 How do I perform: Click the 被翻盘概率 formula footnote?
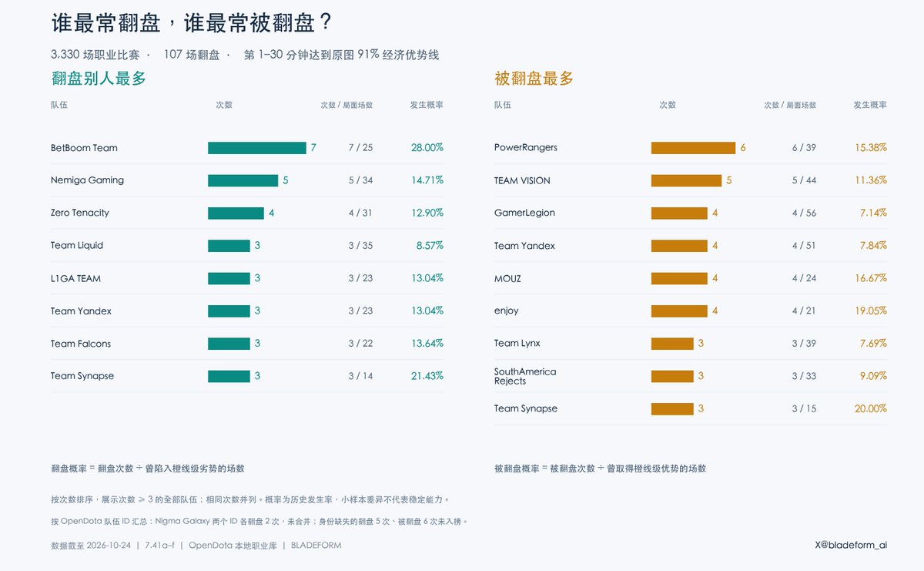coord(600,469)
